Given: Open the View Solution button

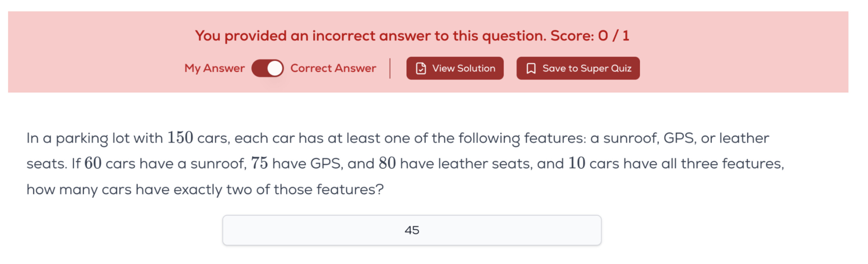Looking at the screenshot, I should [x=454, y=69].
